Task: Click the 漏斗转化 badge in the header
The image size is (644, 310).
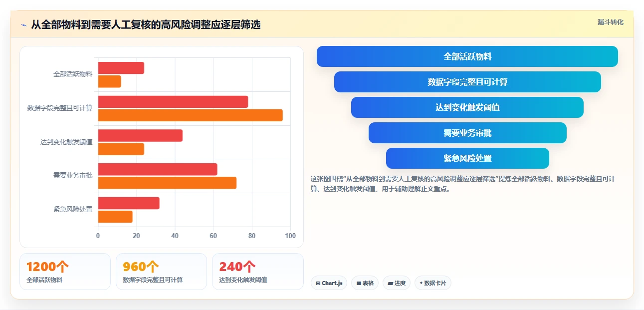Action: [x=611, y=22]
